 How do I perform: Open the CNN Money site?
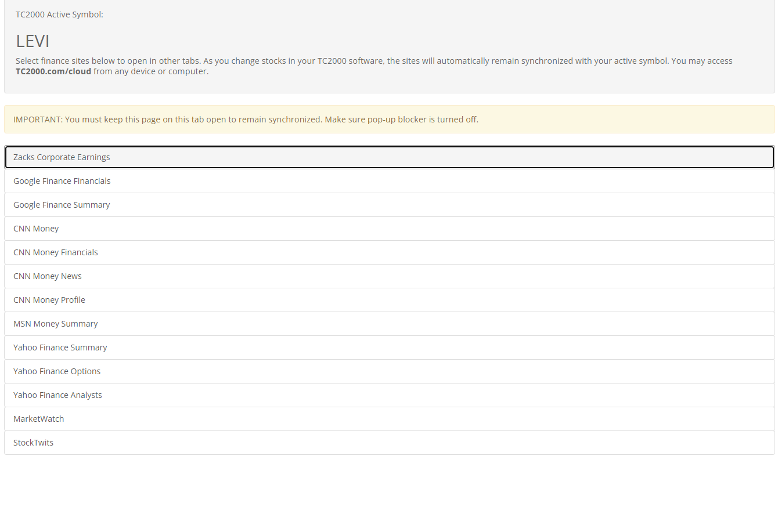coord(389,229)
